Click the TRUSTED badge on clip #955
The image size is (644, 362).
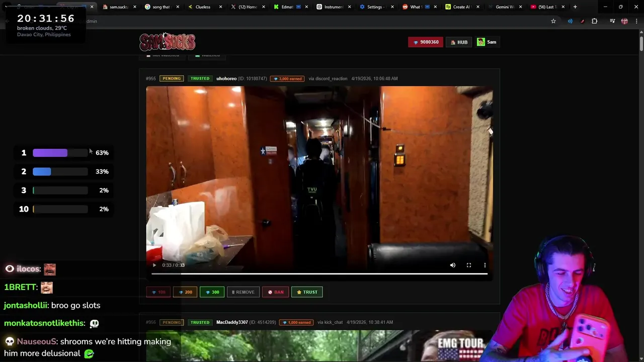(x=200, y=78)
